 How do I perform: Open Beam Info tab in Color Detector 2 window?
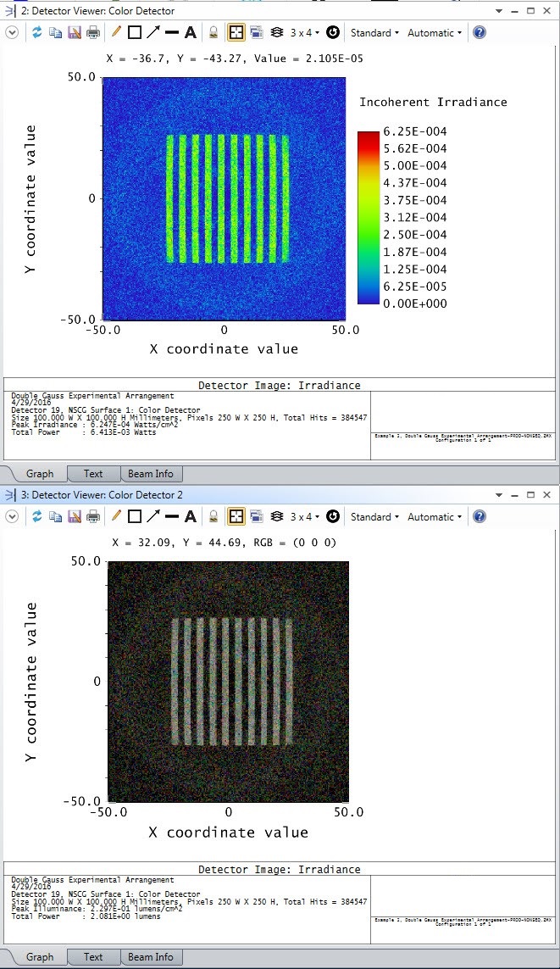pos(151,956)
